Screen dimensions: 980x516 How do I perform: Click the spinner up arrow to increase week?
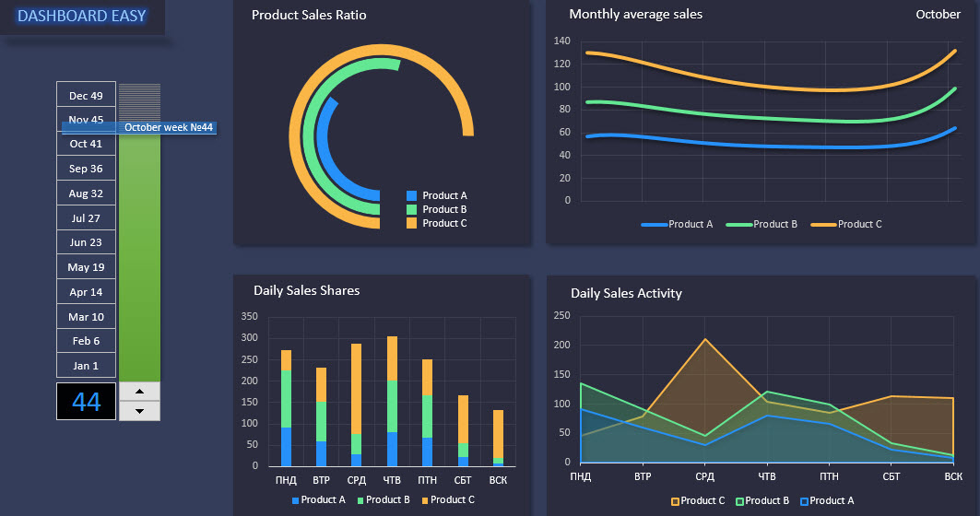139,392
